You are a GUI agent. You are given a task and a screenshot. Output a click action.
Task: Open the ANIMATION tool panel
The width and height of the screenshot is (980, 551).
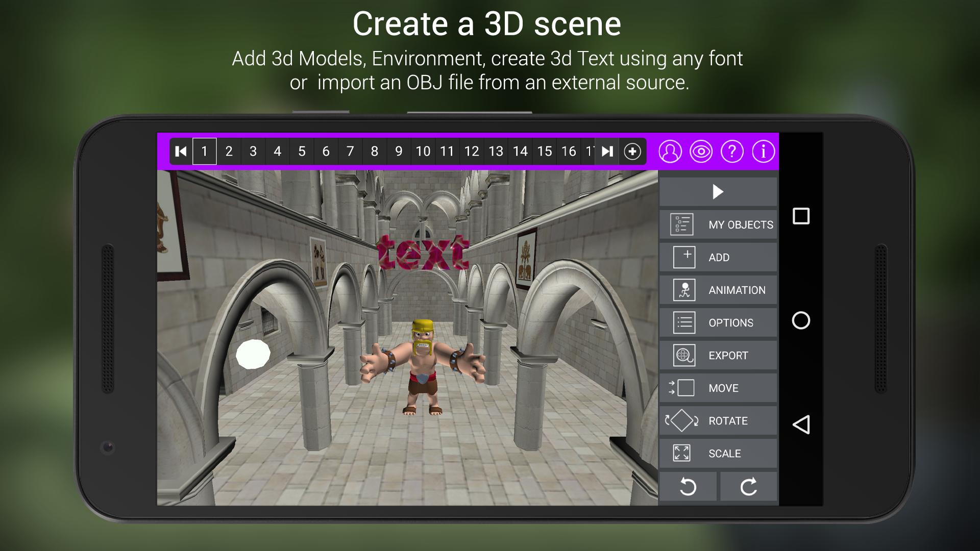(x=718, y=289)
